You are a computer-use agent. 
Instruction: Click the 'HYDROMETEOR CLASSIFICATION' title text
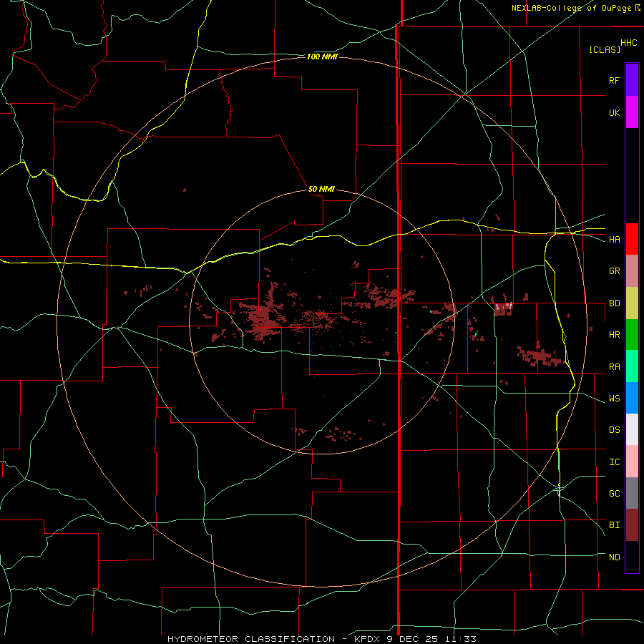[251, 639]
